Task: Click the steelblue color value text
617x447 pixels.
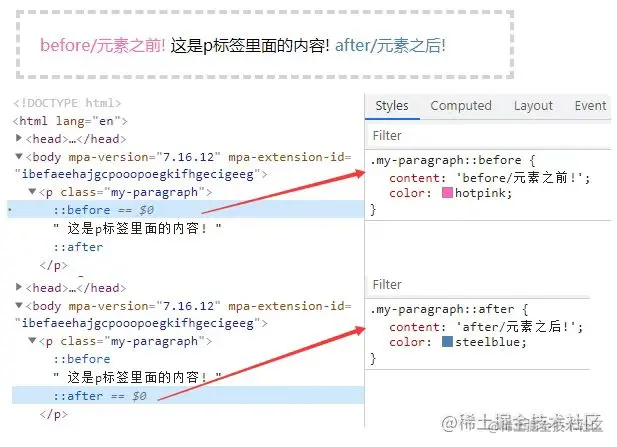Action: pyautogui.click(x=488, y=342)
